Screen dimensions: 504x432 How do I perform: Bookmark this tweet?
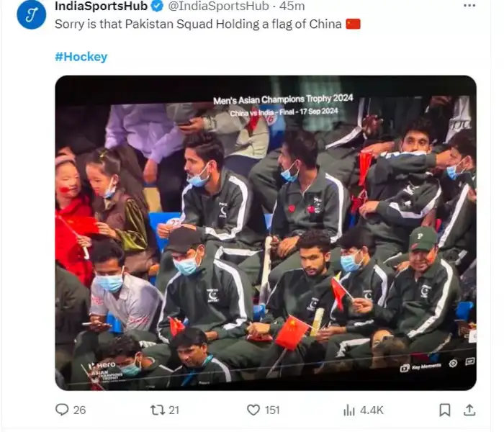444,410
